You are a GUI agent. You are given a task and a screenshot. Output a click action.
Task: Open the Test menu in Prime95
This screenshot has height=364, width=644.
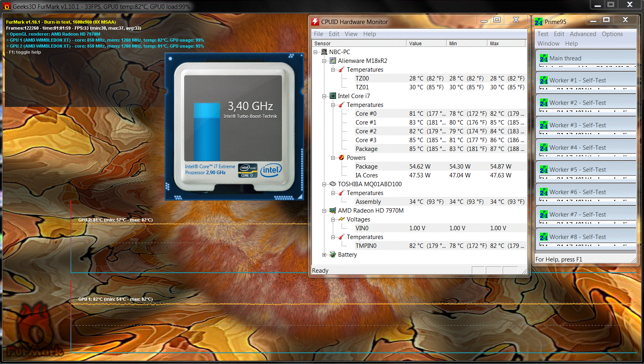[543, 34]
